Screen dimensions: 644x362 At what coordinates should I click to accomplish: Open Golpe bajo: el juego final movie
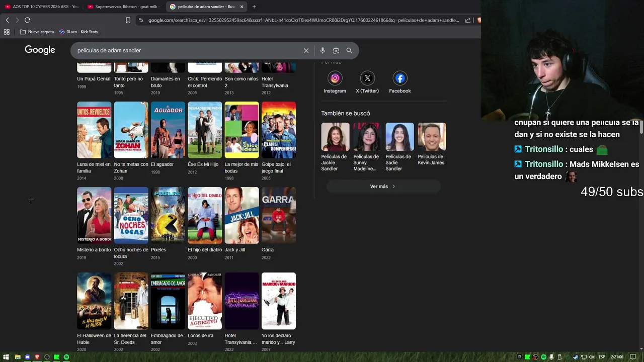279,141
